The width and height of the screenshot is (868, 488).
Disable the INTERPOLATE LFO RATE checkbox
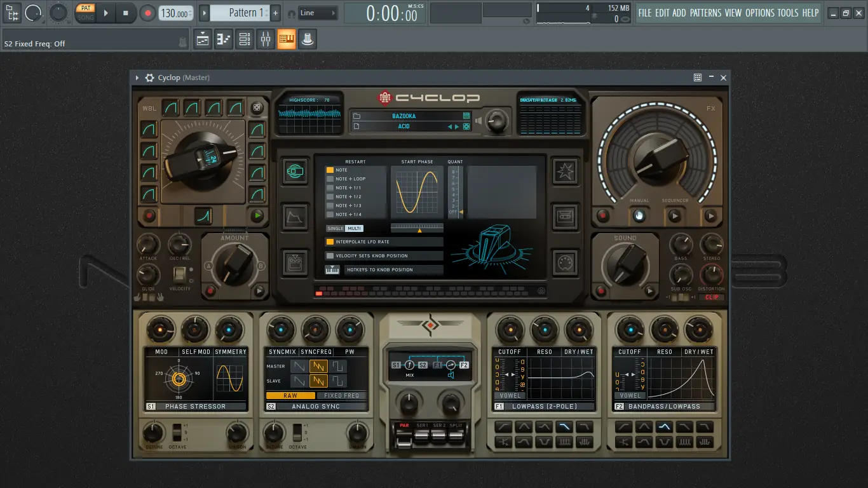click(330, 242)
